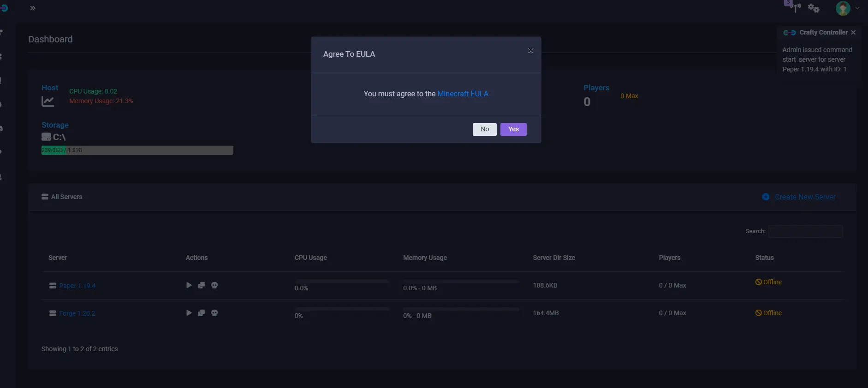Click the server icon beside Forge 1.20.2

tap(53, 313)
